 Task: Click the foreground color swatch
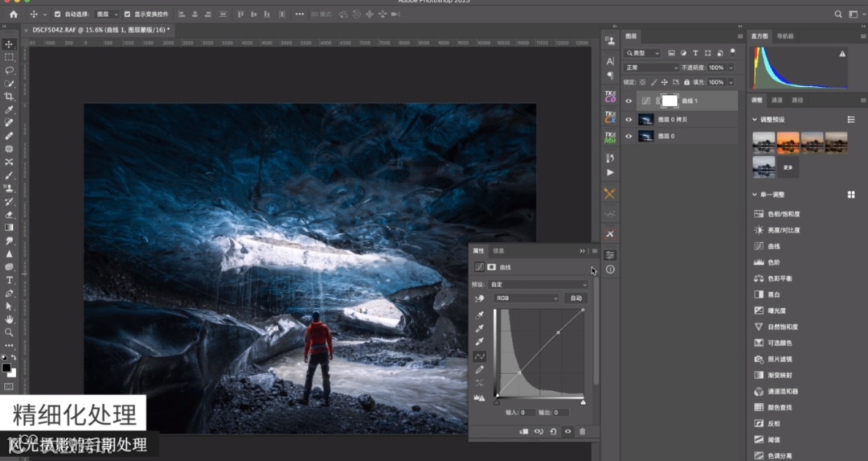point(6,368)
